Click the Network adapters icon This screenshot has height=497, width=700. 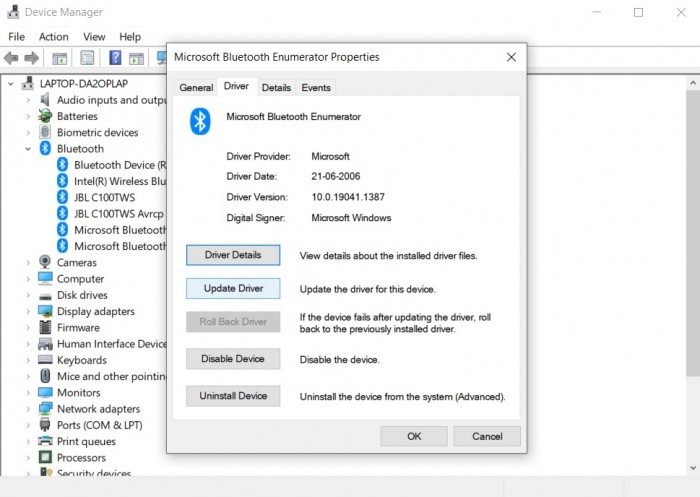[x=45, y=409]
